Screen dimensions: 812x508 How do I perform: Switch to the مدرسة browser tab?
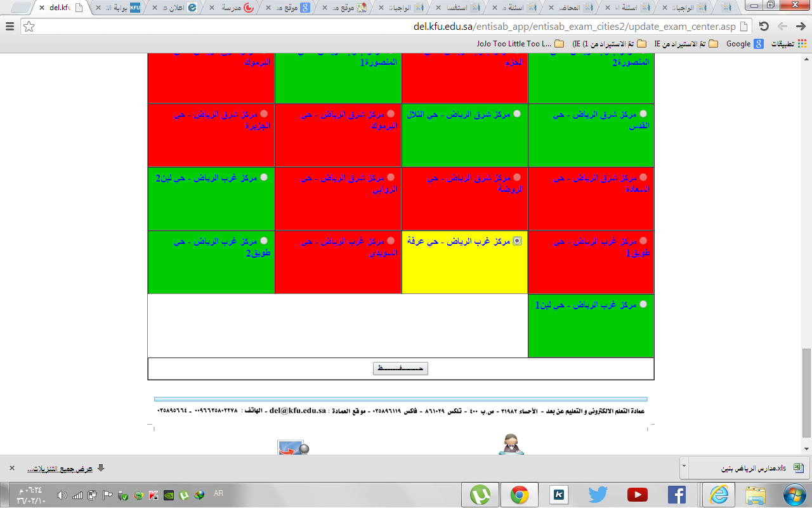[235, 8]
